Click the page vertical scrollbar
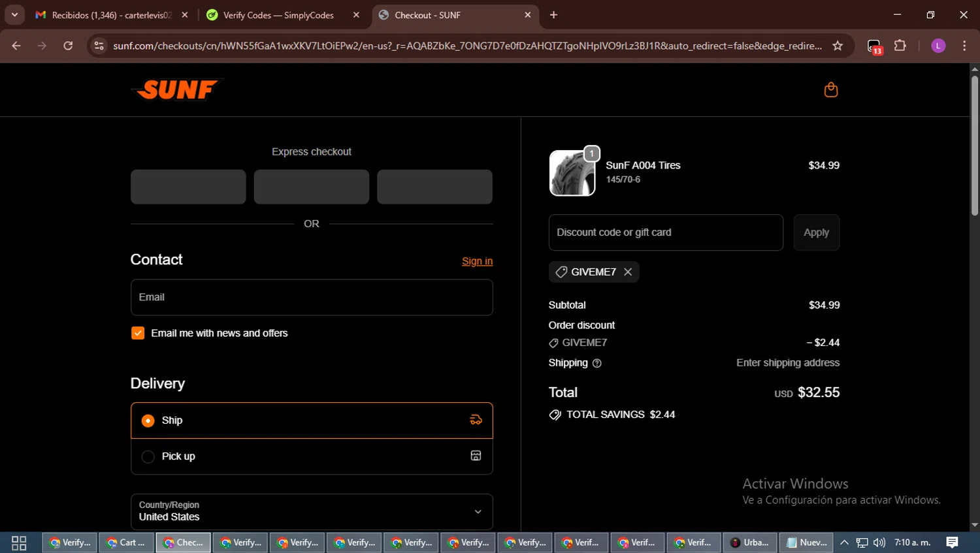The height and width of the screenshot is (553, 980). [x=974, y=146]
